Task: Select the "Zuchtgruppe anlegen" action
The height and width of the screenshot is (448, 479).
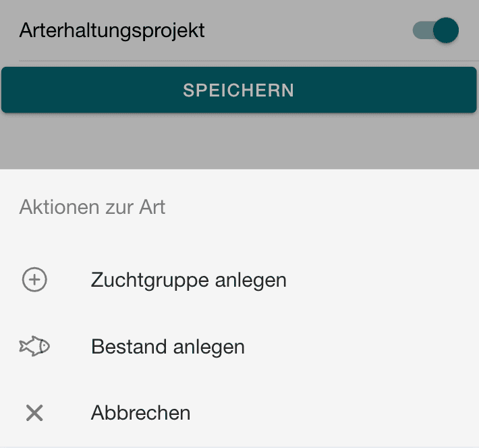Action: point(188,279)
